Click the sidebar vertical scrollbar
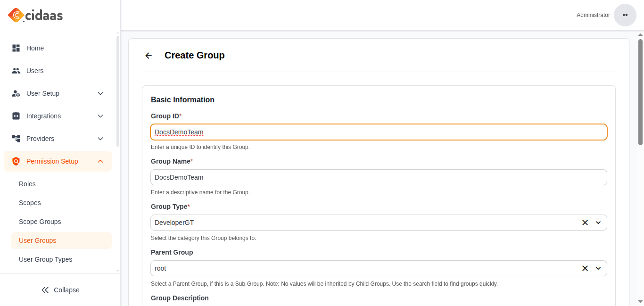Screen dimensions: 644x306 click(118, 91)
